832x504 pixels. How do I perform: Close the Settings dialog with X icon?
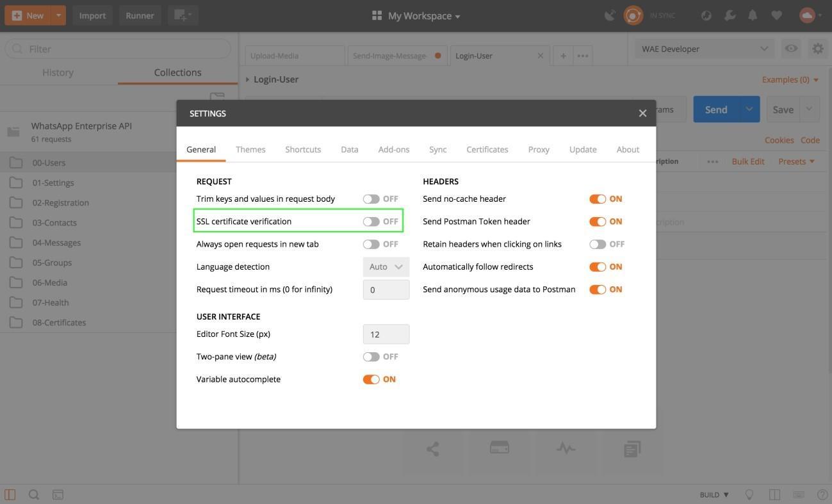click(642, 113)
